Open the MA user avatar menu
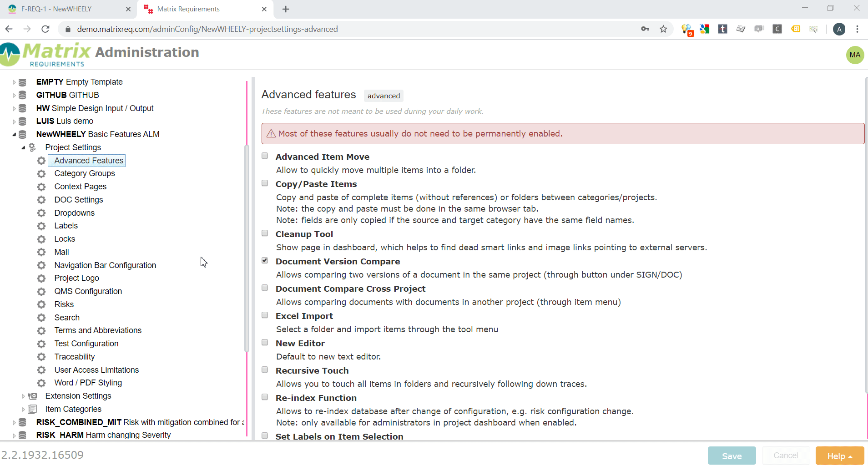This screenshot has width=868, height=466. 855,55
